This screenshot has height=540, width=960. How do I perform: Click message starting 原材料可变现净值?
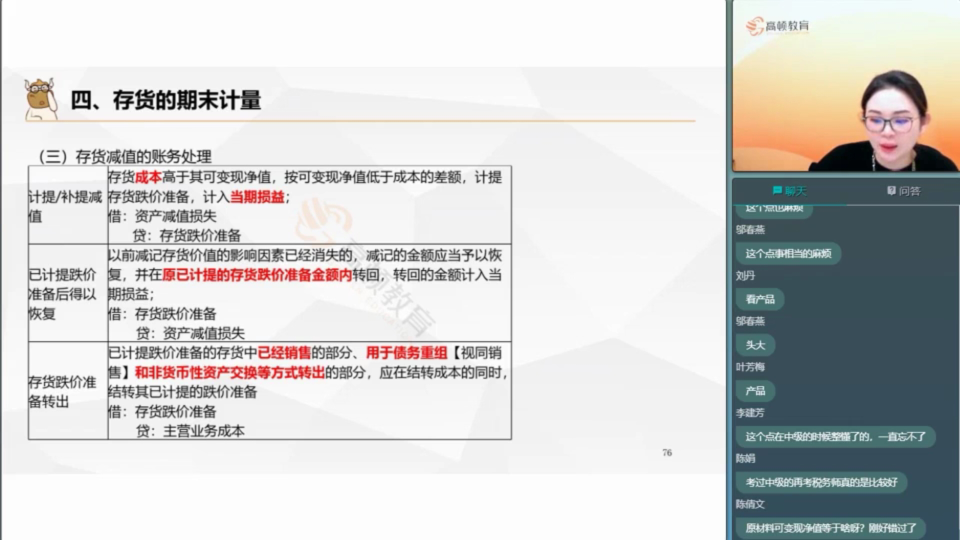[x=831, y=527]
